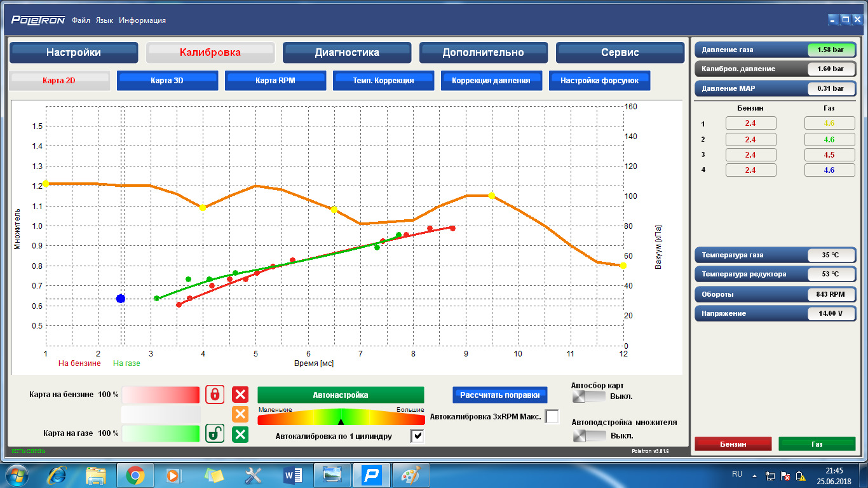
Task: Open Настройка форсунок sub-tab
Action: [600, 81]
